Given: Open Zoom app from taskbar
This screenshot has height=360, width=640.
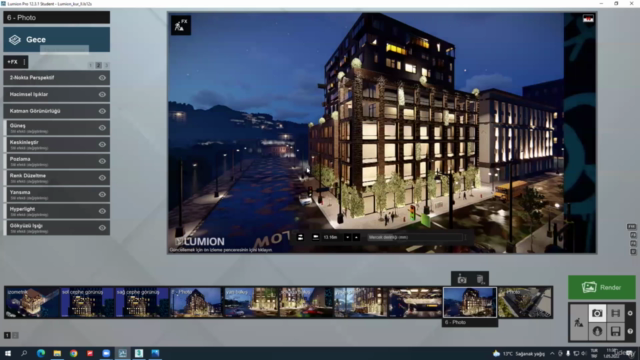Looking at the screenshot, I should [106, 353].
